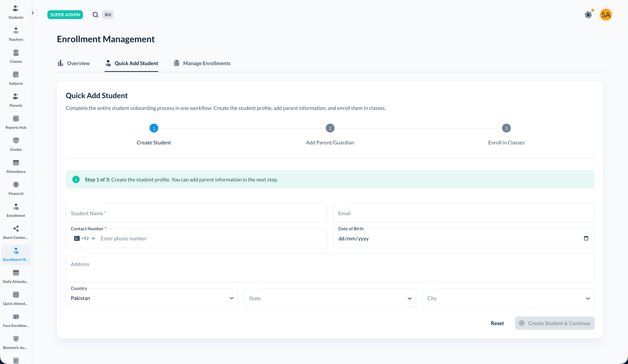The image size is (628, 364).
Task: Click the Enter phone number field
Action: pos(212,238)
